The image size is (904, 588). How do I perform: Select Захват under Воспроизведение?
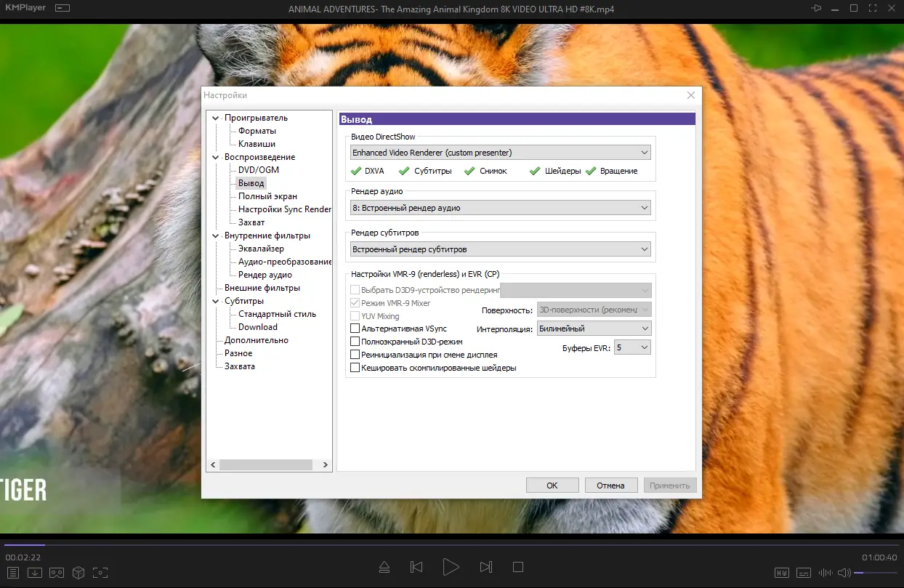251,222
